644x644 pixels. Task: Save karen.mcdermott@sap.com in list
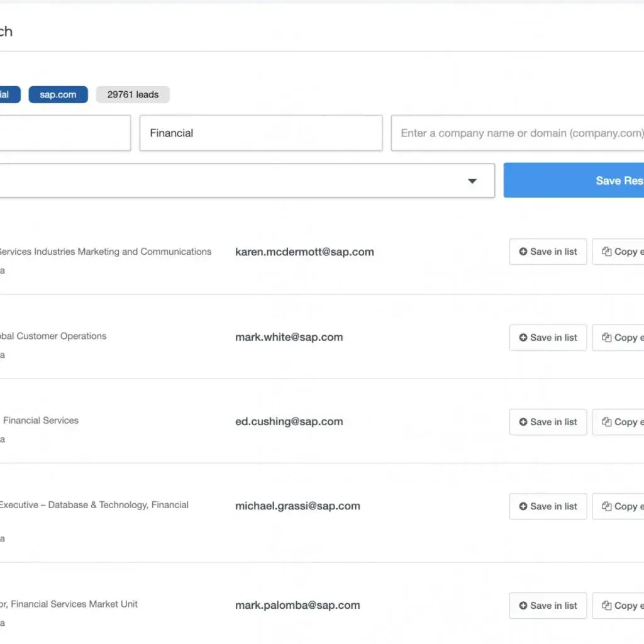point(548,252)
